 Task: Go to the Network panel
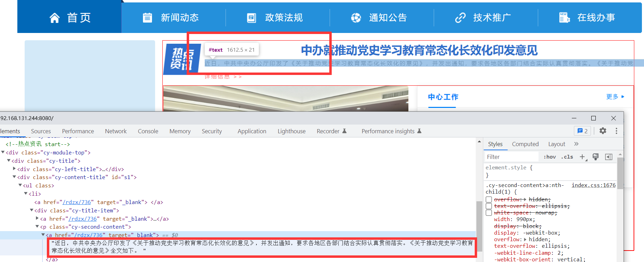(116, 131)
